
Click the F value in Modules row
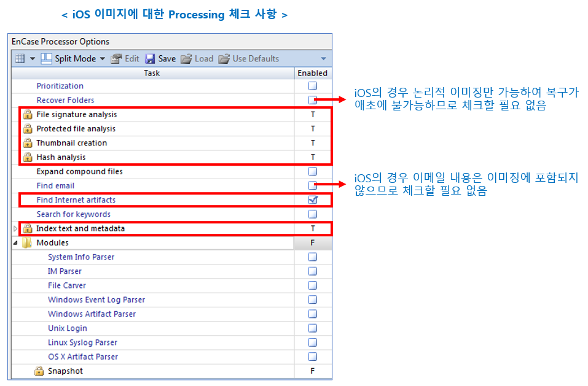(312, 242)
